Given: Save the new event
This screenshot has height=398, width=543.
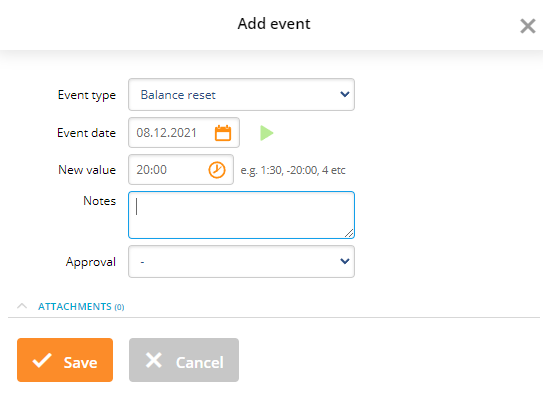Looking at the screenshot, I should (65, 360).
